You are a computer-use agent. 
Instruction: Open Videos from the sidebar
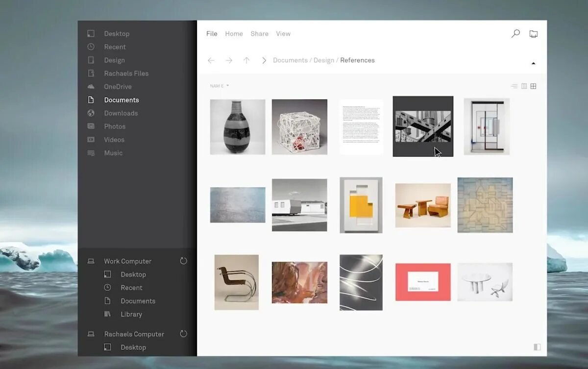(114, 140)
